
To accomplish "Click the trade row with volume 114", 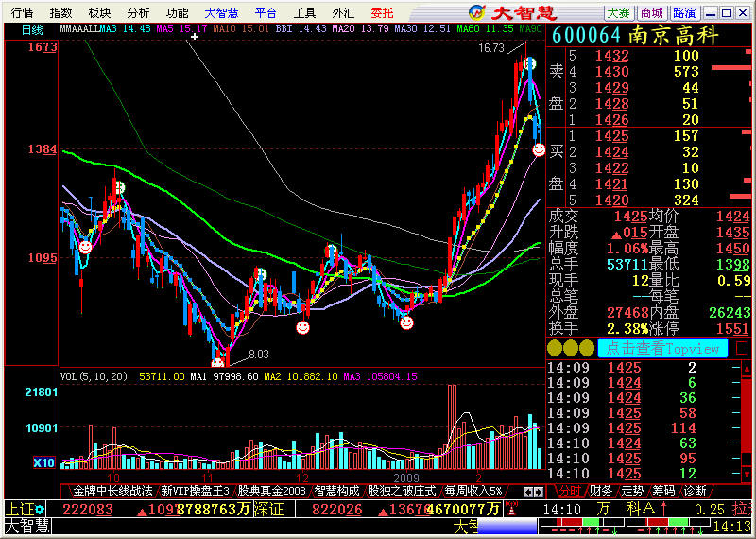I will (644, 427).
